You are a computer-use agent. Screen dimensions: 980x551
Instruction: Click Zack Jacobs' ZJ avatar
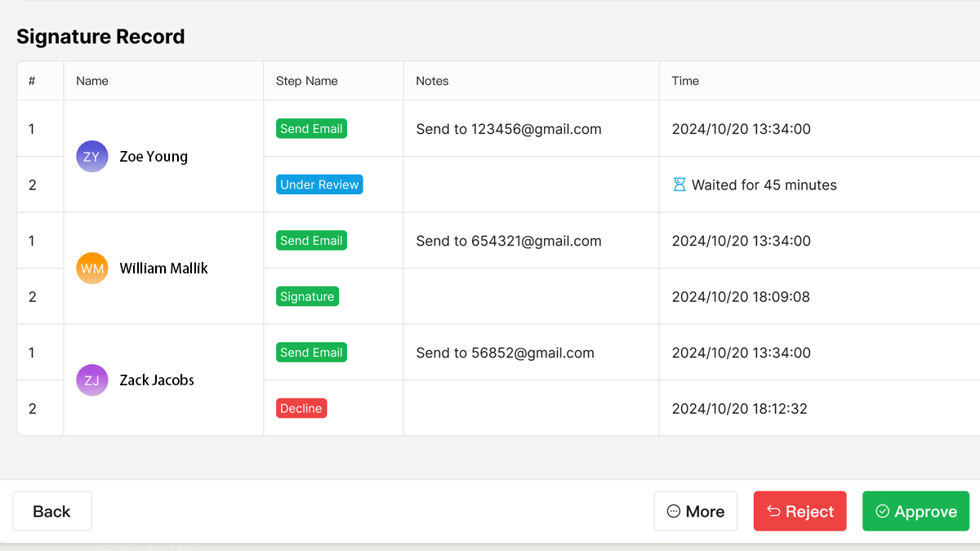pos(92,380)
